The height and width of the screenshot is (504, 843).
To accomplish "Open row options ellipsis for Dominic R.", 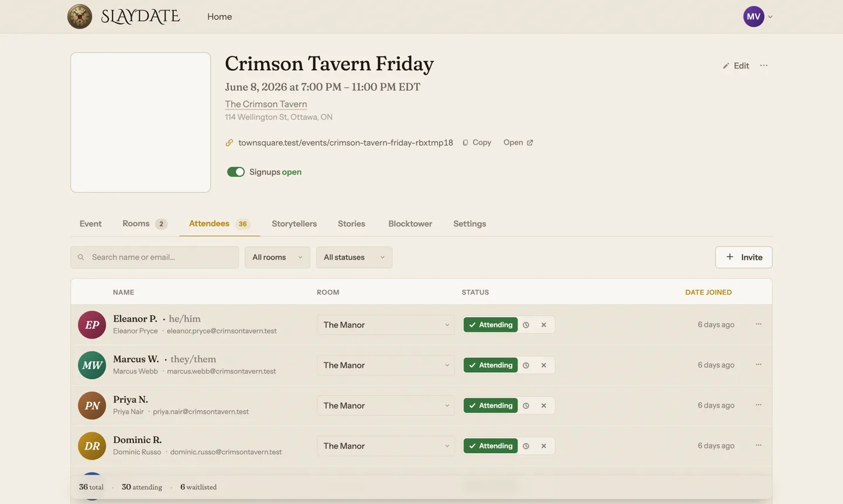I will [x=759, y=445].
